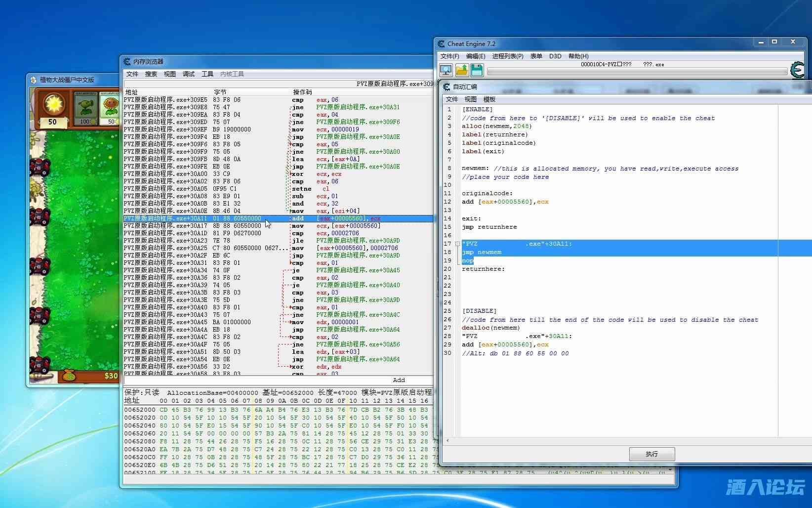This screenshot has height=508, width=812.
Task: Collapse the code fold marker at line 17
Action: [457, 244]
